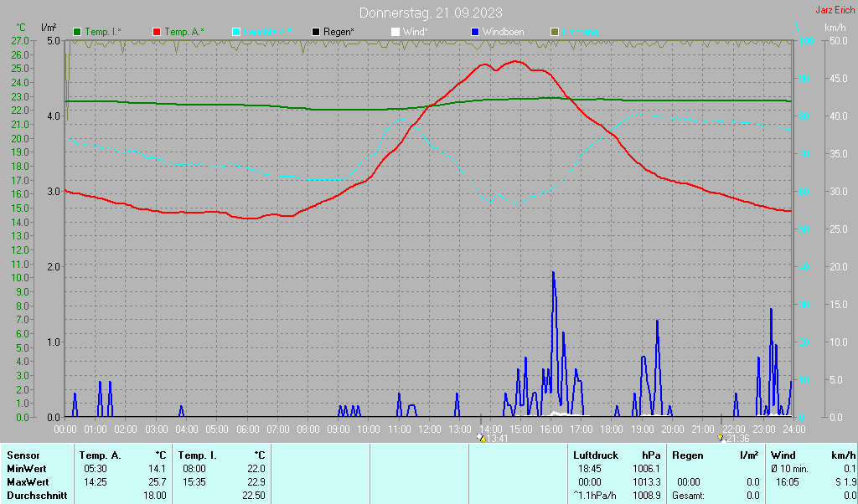Viewport: 858px width, 504px height.
Task: Click the blue Windböen legend swatch
Action: 475,33
